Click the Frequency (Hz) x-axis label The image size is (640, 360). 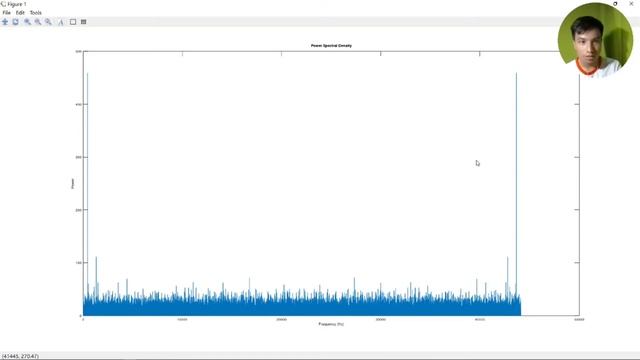point(331,324)
